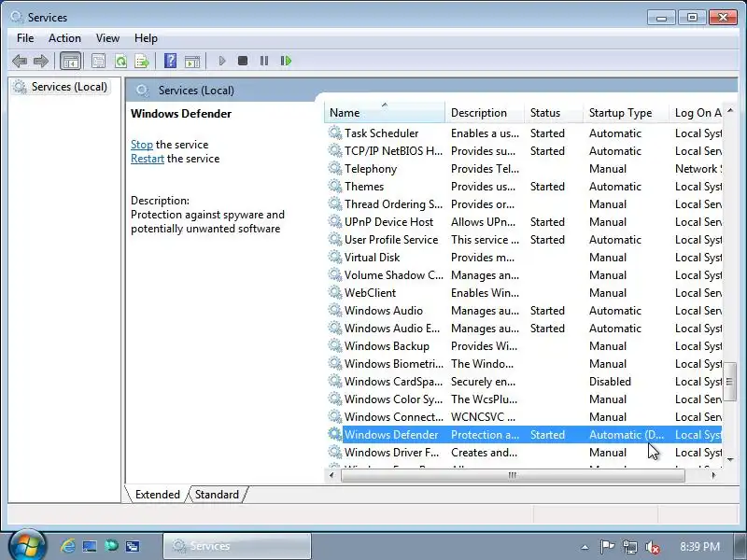
Task: Click the Restart the service link
Action: click(148, 159)
